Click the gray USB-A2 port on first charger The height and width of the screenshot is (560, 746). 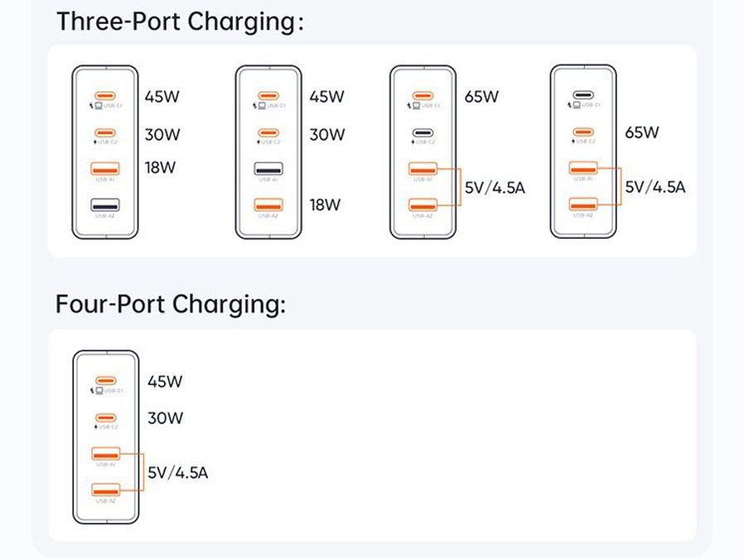pyautogui.click(x=104, y=205)
